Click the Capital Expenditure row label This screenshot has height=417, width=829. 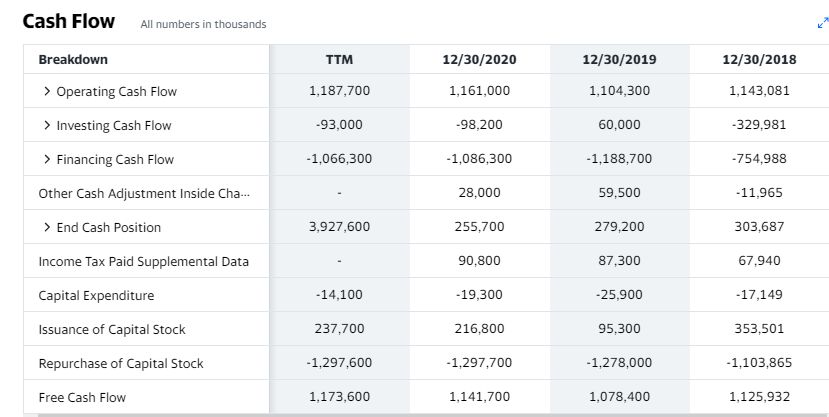tap(96, 295)
